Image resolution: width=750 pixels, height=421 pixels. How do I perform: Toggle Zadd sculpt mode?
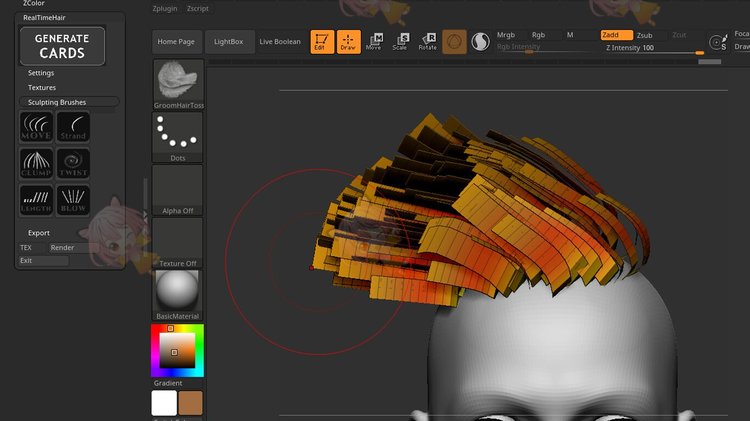point(617,35)
